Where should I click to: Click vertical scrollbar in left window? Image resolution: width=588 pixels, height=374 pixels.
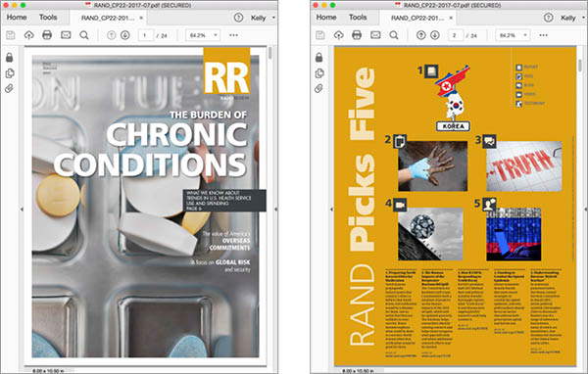tap(270, 53)
